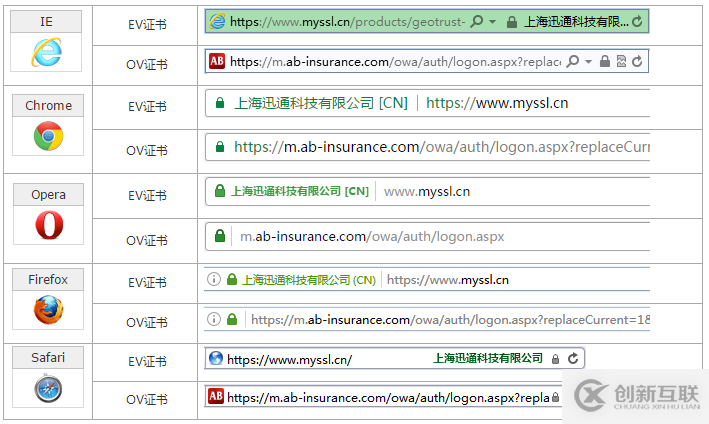This screenshot has width=709, height=424.
Task: Click padlock in IE EV address bar
Action: click(x=511, y=22)
